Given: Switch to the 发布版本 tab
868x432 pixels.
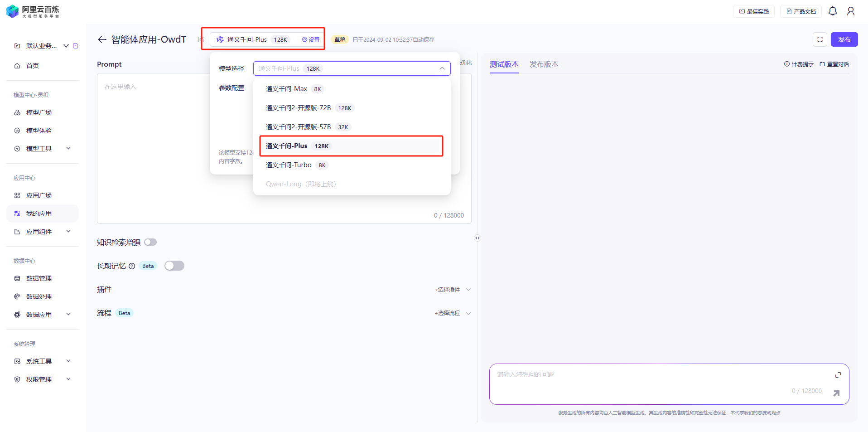Looking at the screenshot, I should point(544,64).
